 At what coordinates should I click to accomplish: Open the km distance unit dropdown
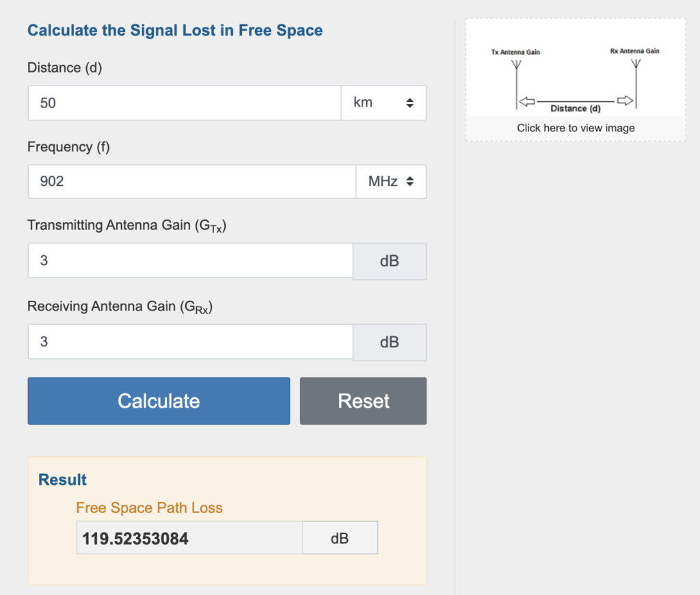(383, 103)
